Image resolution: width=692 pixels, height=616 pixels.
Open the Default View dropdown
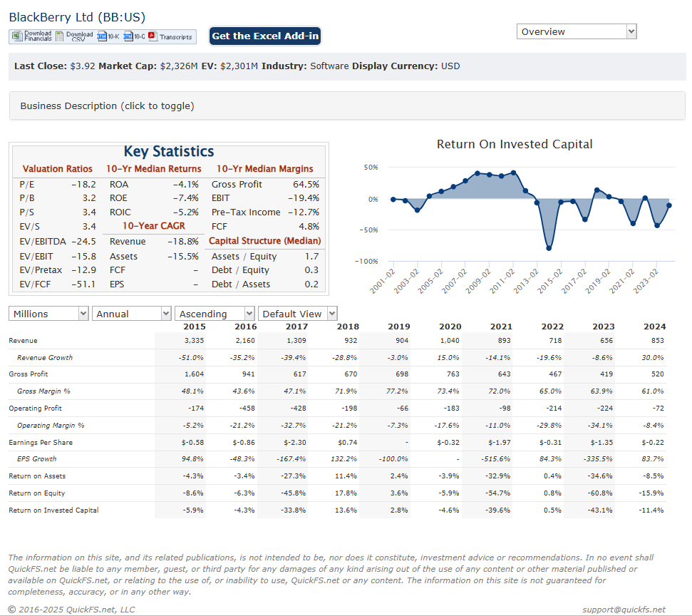(x=298, y=314)
